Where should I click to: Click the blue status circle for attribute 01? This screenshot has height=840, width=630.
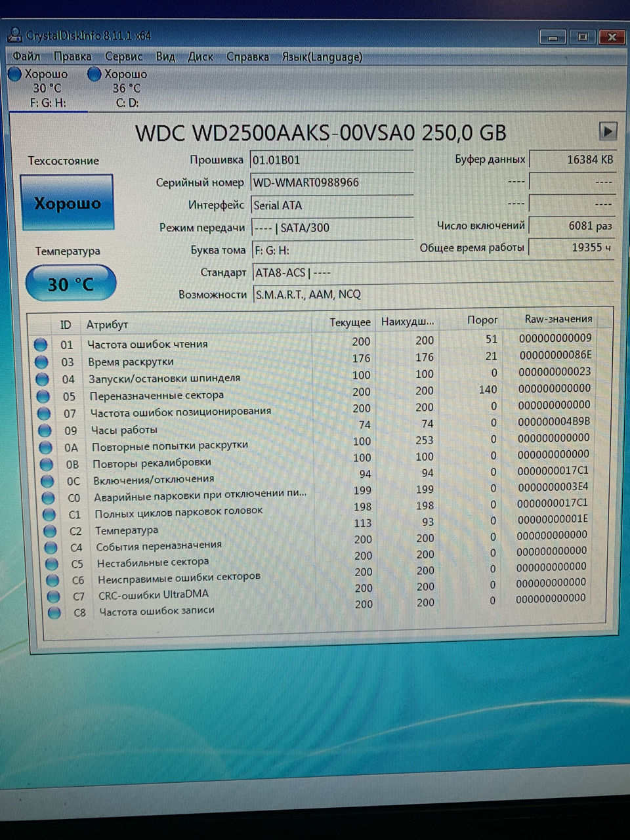(41, 343)
